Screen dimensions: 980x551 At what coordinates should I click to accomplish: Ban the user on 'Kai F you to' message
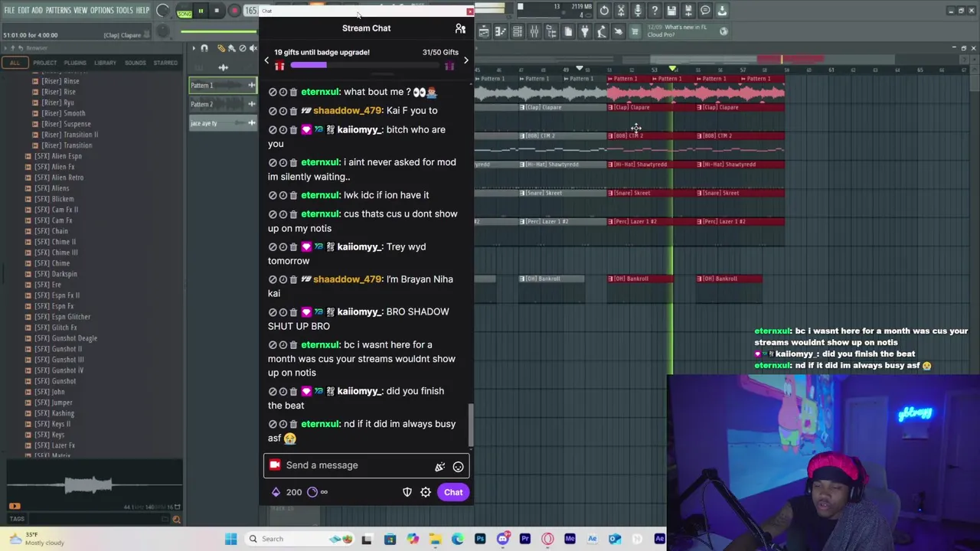click(x=273, y=111)
